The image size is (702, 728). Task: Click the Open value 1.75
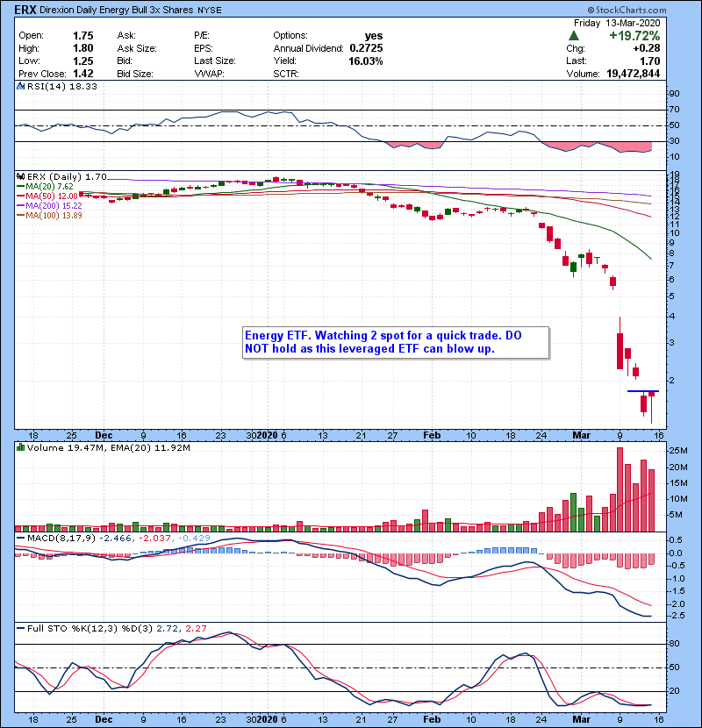(83, 36)
